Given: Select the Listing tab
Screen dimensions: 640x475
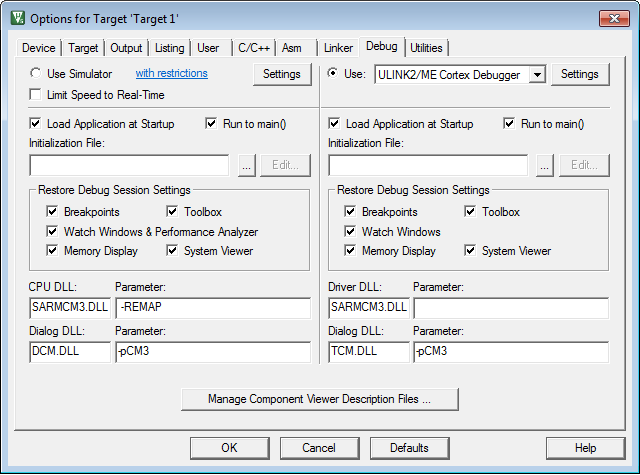Looking at the screenshot, I should [x=169, y=48].
